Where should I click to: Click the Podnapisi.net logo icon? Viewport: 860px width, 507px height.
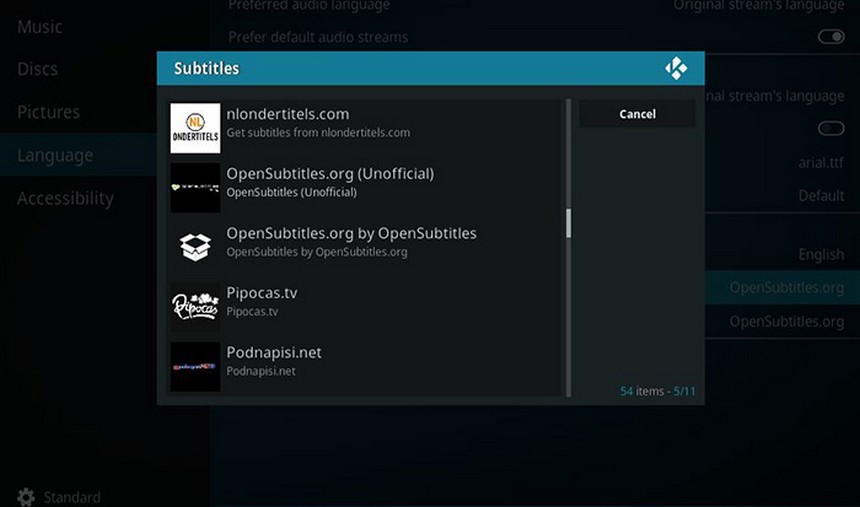click(x=195, y=367)
